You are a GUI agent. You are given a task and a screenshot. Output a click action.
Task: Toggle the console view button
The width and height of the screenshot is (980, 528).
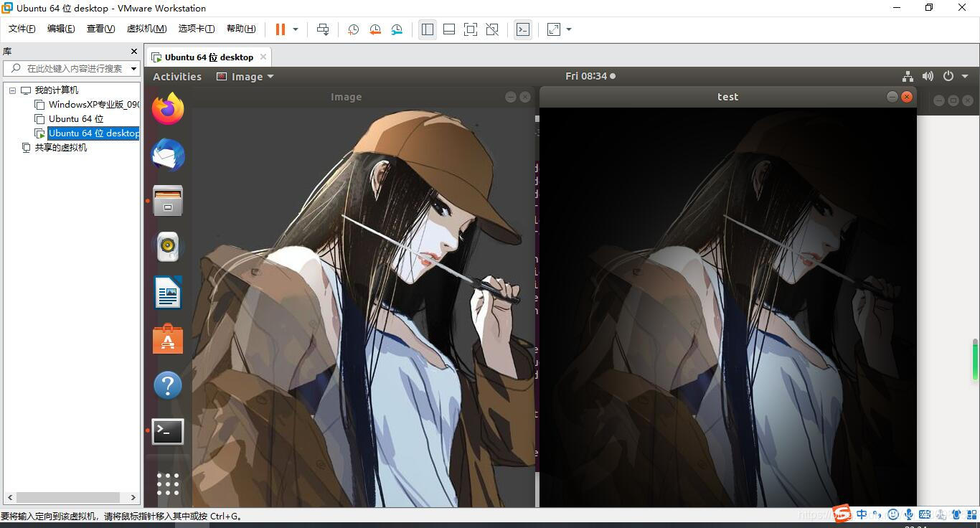point(523,29)
